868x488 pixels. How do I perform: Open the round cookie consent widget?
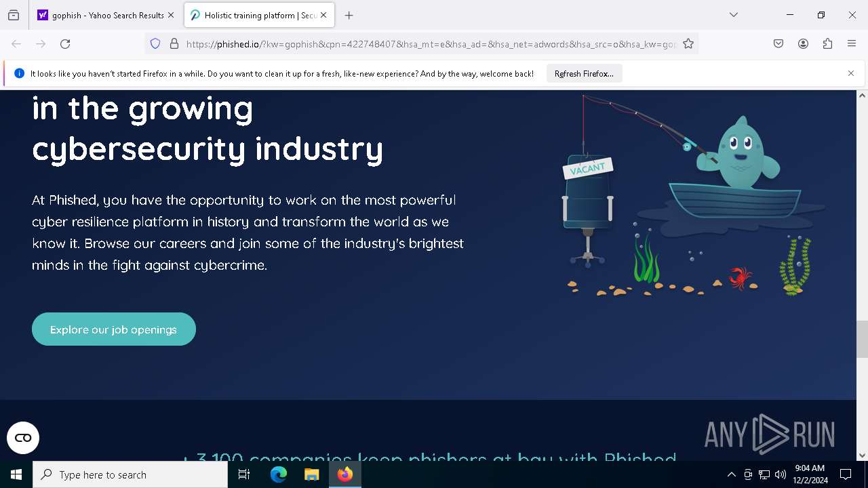[23, 438]
